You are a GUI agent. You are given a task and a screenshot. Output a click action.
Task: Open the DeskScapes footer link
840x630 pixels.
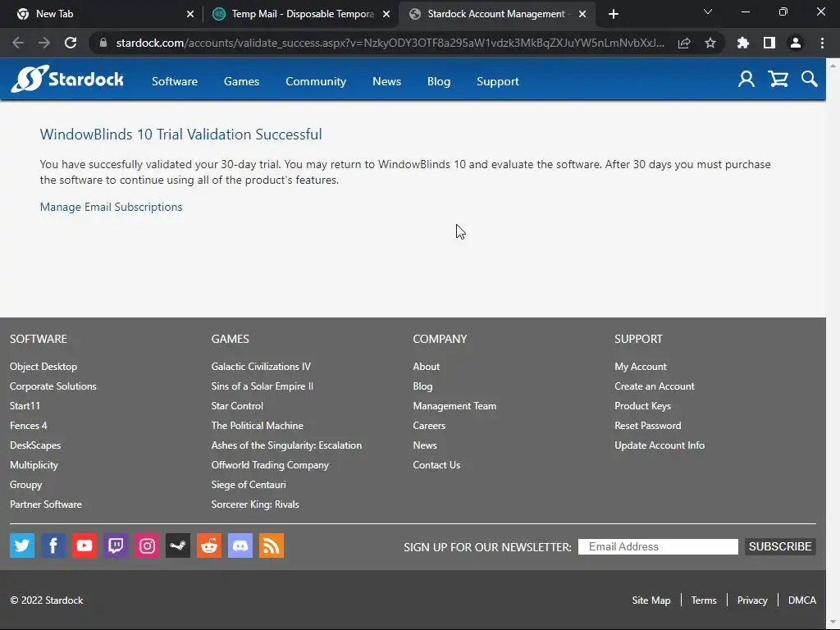pos(35,445)
